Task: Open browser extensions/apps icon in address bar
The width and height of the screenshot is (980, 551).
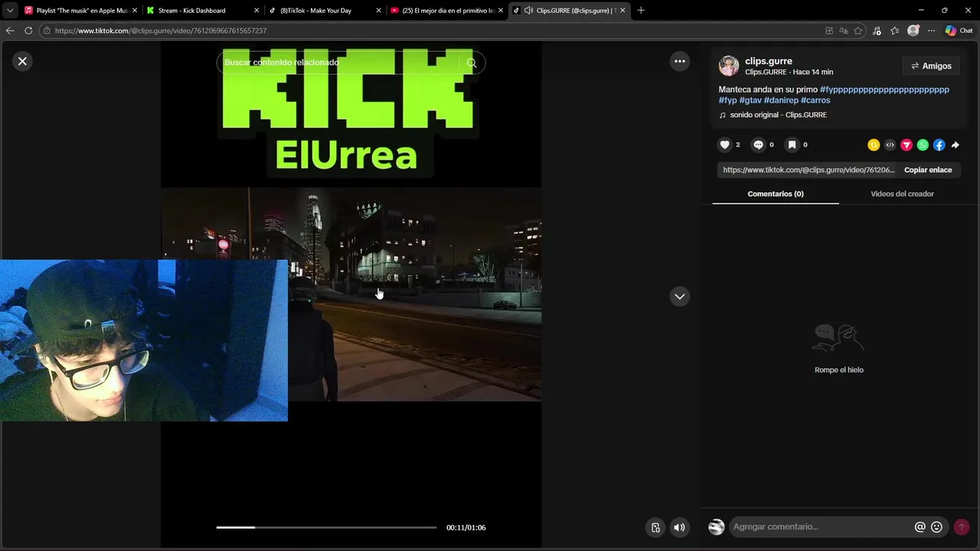Action: (829, 31)
